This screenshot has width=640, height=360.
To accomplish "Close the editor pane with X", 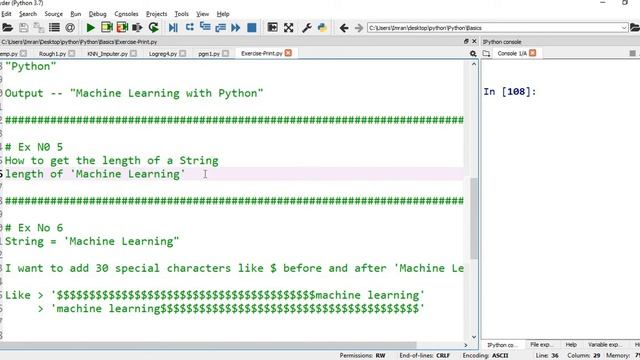I will click(474, 42).
